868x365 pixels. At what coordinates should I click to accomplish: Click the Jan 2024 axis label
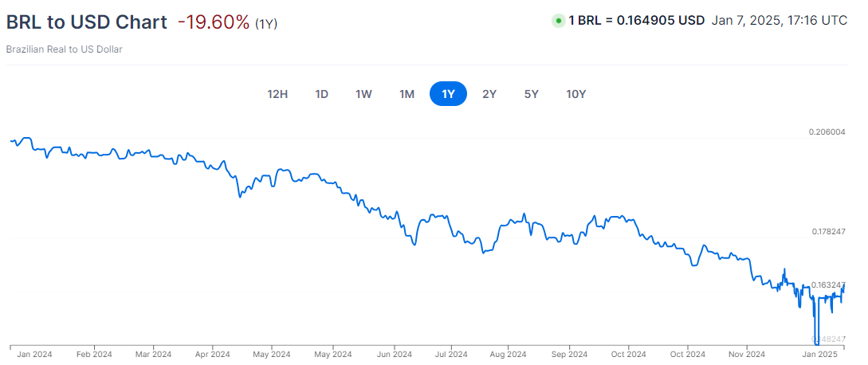point(37,354)
